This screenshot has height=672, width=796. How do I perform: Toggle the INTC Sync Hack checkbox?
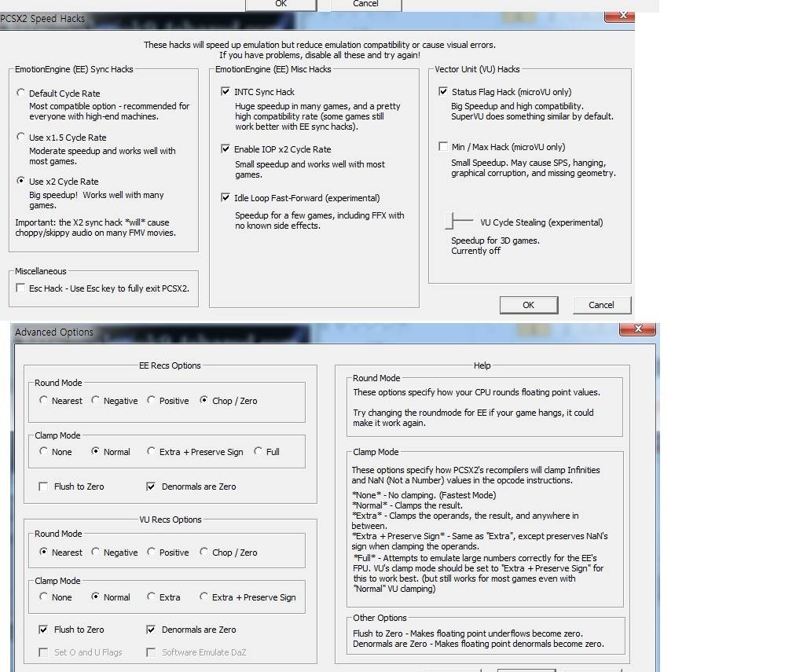(226, 91)
